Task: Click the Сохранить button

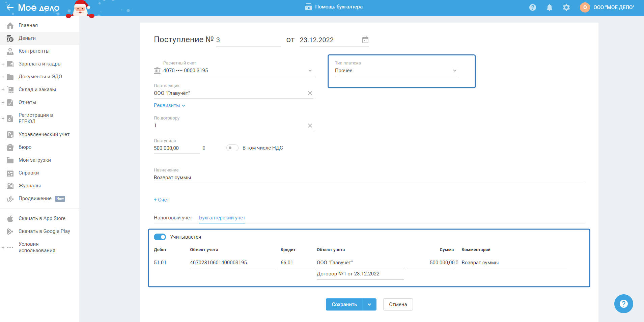Action: click(344, 304)
